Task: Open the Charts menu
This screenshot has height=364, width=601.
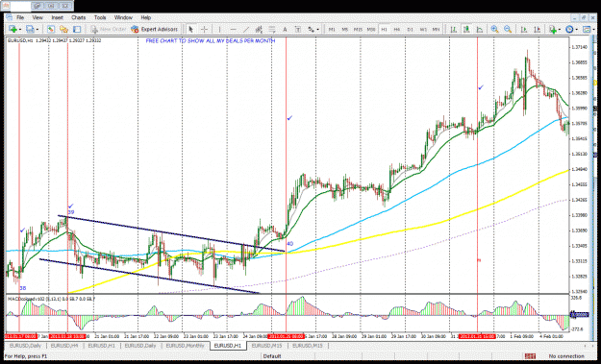Action: (x=79, y=17)
